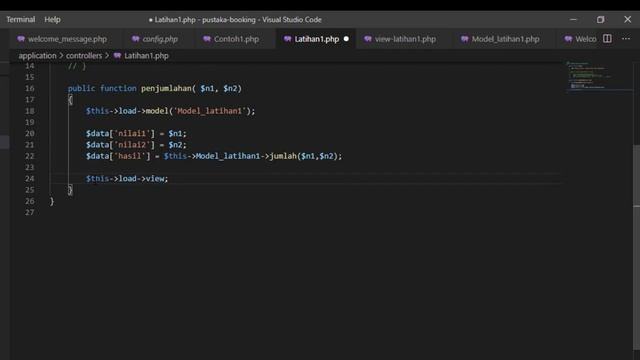Minimize the VS Code window
This screenshot has height=360, width=640.
click(573, 19)
